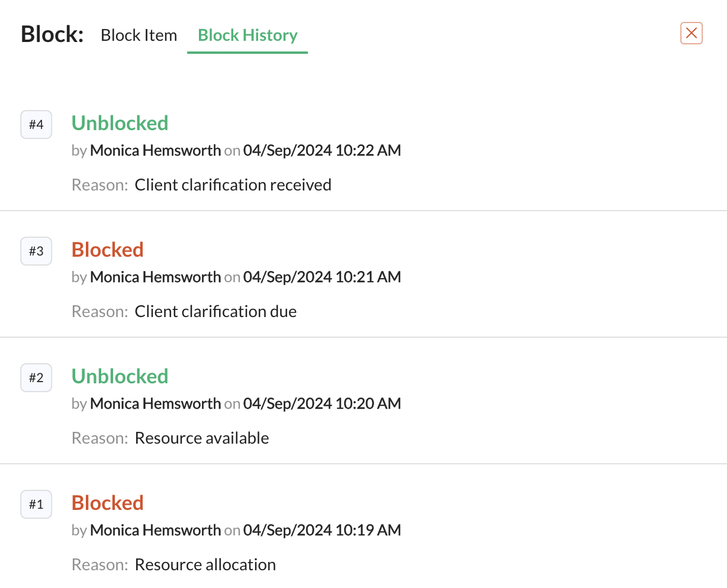The image size is (727, 588).
Task: Click the Blocked status of entry #1
Action: pos(107,503)
